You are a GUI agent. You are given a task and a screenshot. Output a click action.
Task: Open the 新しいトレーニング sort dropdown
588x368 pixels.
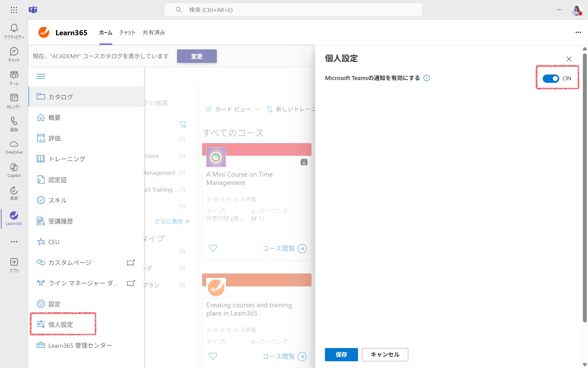tap(291, 109)
